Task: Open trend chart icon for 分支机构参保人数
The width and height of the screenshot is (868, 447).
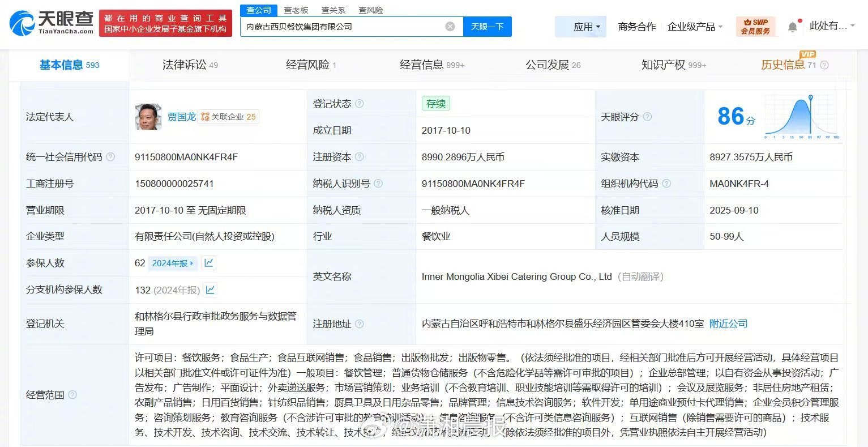Action: tap(210, 290)
